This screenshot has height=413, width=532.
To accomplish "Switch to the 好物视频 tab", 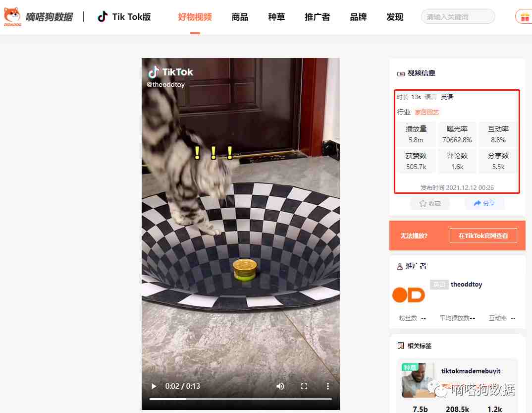I will (195, 17).
